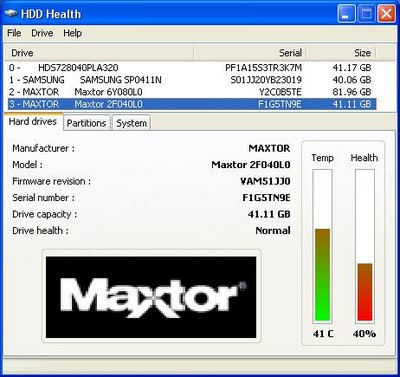Image resolution: width=400 pixels, height=377 pixels.
Task: Select the highlighted Maxtor 2F040L0 row
Action: 192,104
